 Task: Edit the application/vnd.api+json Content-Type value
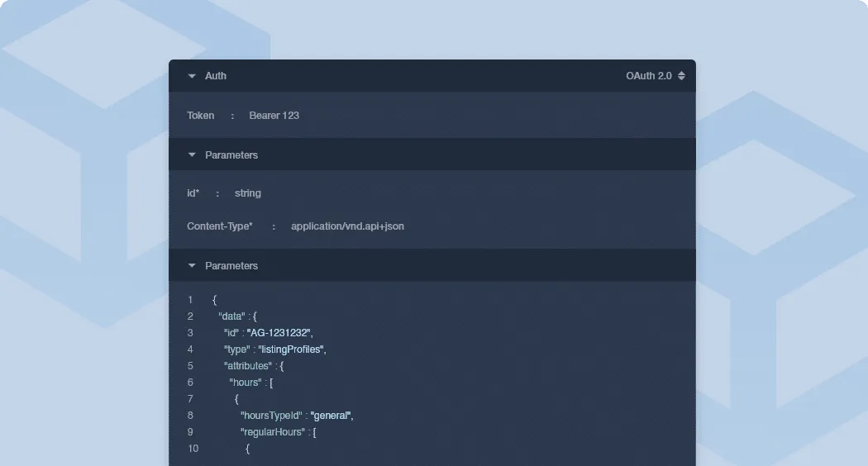[347, 226]
